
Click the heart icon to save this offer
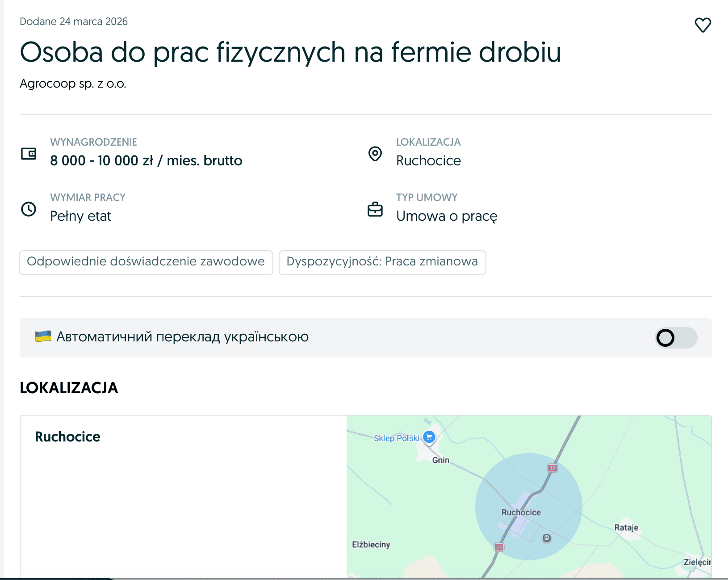703,25
